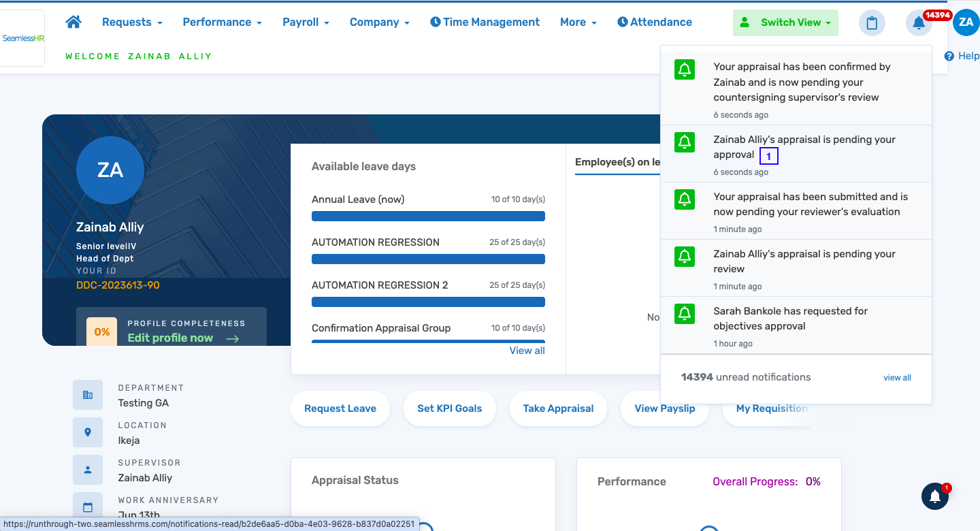Click the notification bell in header
Screen dimensions: 980x531
coord(919,23)
